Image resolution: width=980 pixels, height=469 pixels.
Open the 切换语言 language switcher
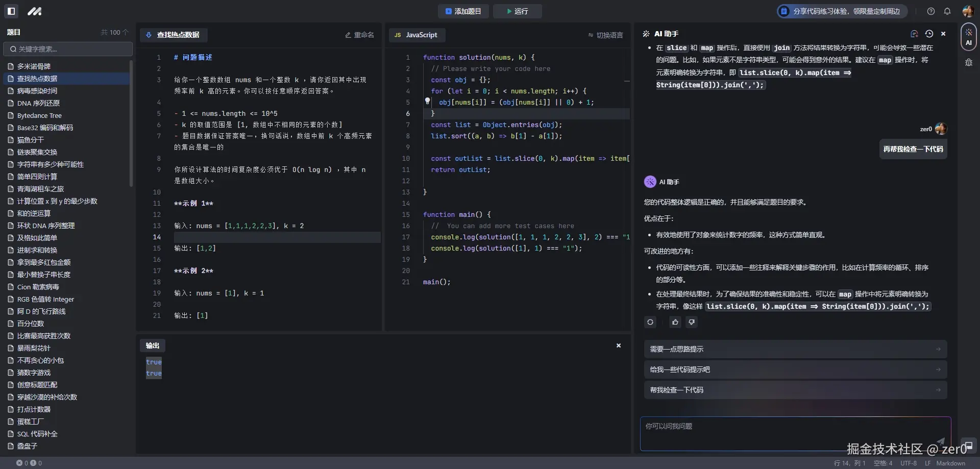[x=605, y=35]
